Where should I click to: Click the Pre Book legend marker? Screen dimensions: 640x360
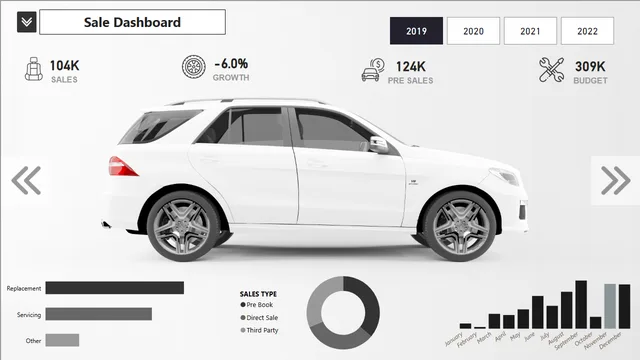coord(243,304)
